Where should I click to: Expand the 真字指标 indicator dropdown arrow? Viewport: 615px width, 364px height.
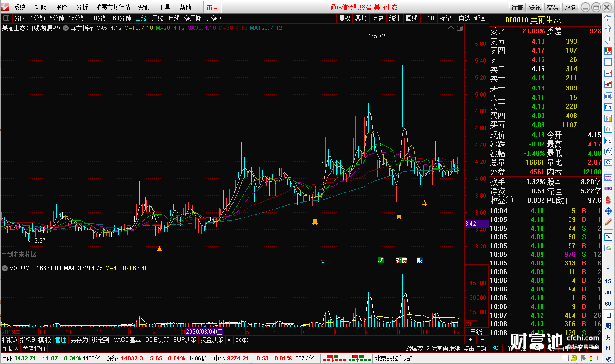[65, 28]
